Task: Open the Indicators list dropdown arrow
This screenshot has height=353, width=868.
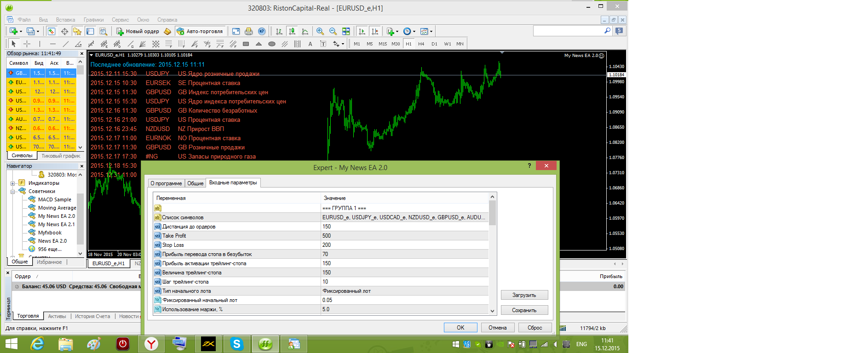Action: 397,31
